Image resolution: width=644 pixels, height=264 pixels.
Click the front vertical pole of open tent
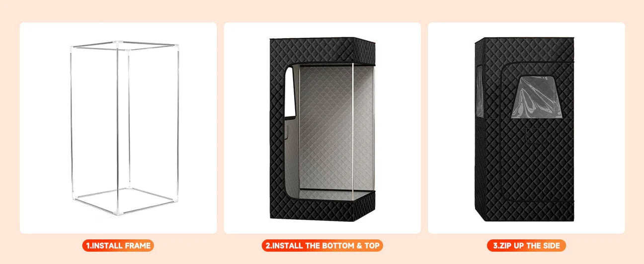[x=352, y=131]
